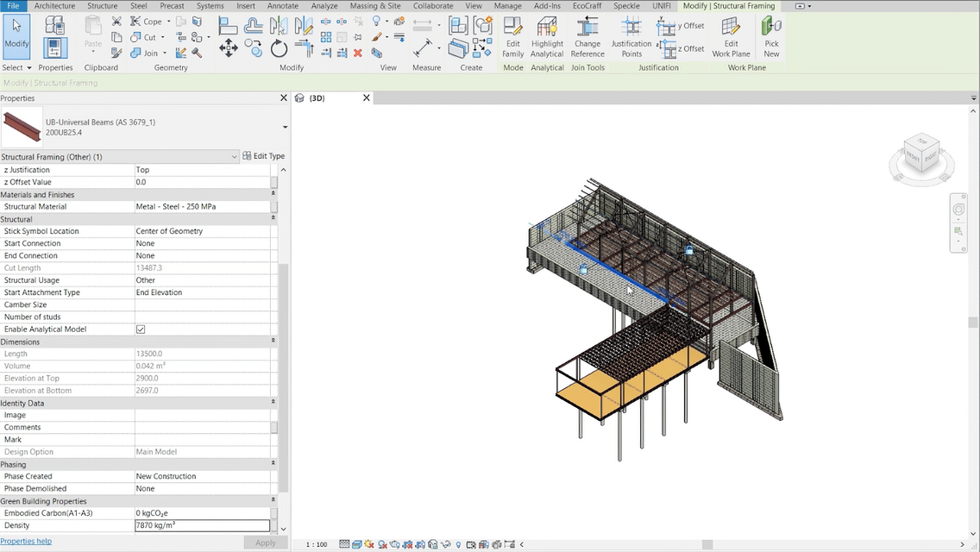Open Highlight Analytical tool
This screenshot has height=552, width=980.
[547, 37]
